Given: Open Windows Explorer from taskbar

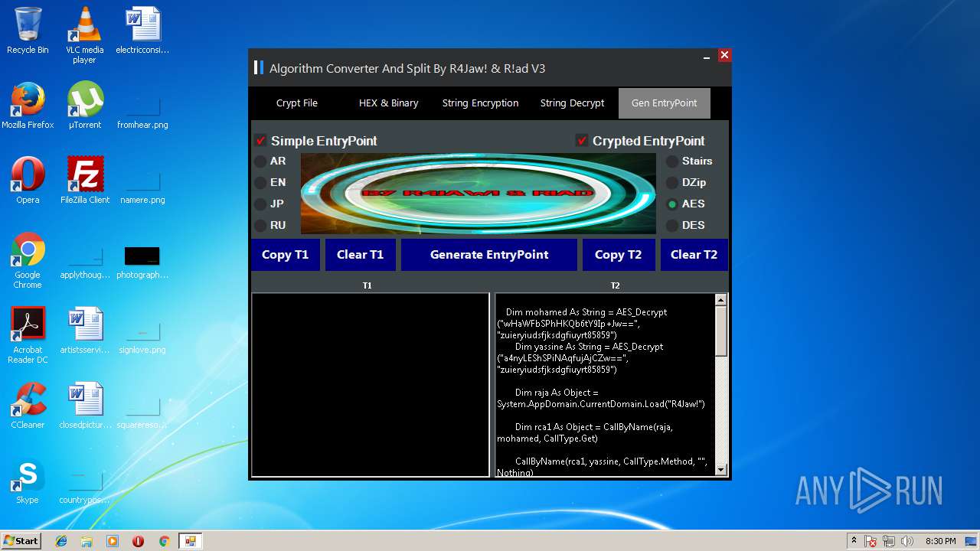Looking at the screenshot, I should (x=87, y=541).
